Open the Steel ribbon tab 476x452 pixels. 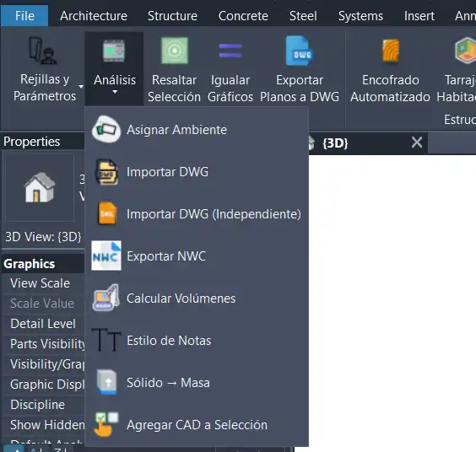coord(303,16)
